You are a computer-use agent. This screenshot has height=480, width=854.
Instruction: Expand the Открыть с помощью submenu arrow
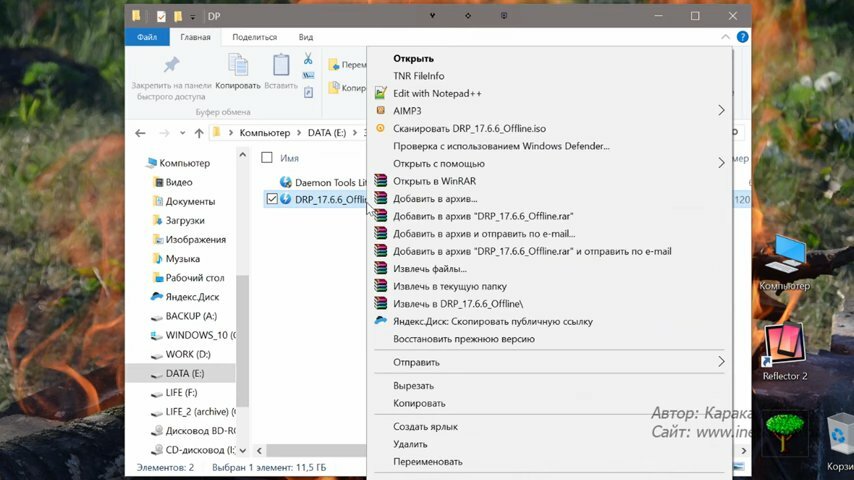click(721, 163)
